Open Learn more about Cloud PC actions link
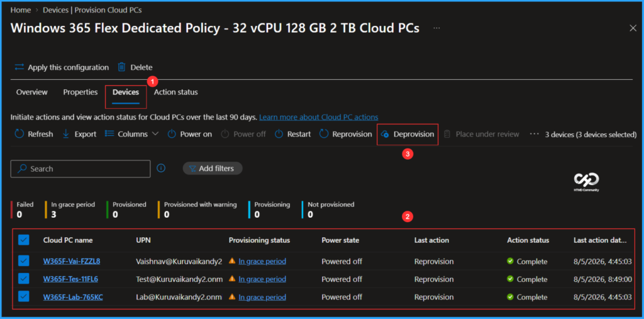This screenshot has width=644, height=319. (318, 117)
